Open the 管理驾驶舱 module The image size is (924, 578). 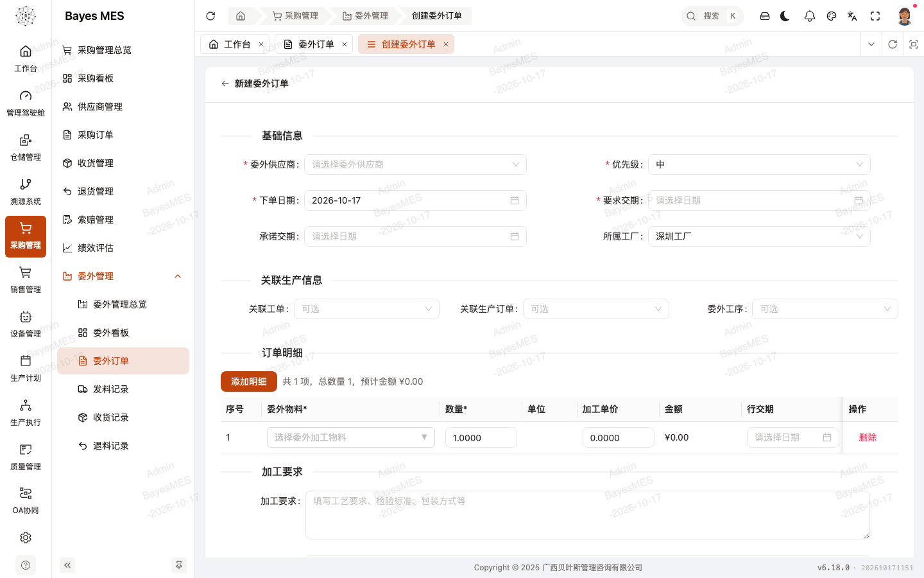point(26,103)
